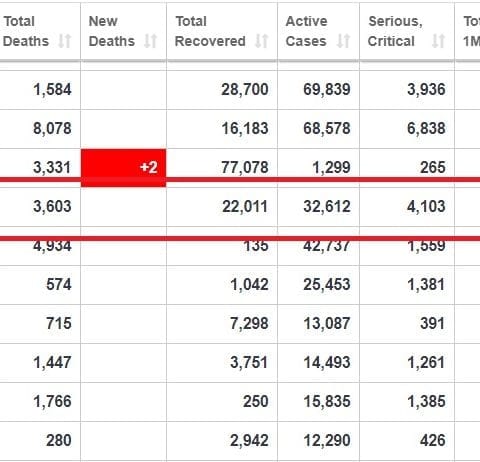Click the Active Cases header text
This screenshot has height=462, width=480.
click(306, 31)
